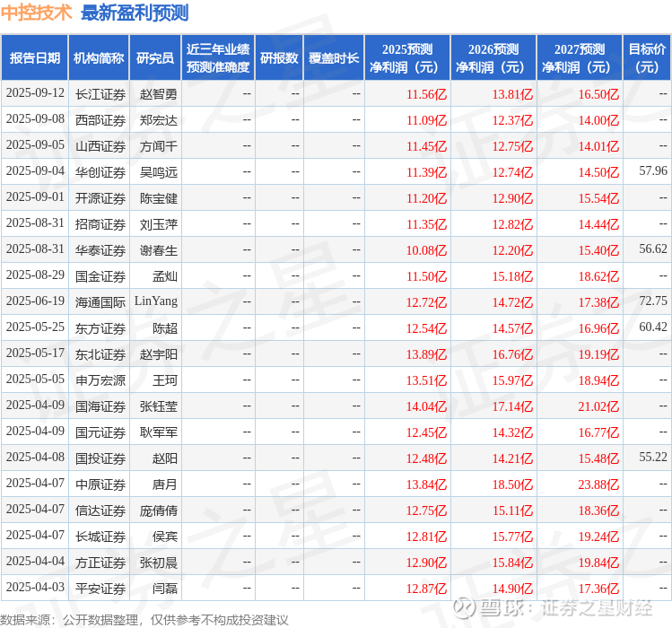Viewport: 672px width, 628px height.
Task: Select the 国海证券 institution cell
Action: pyautogui.click(x=100, y=406)
